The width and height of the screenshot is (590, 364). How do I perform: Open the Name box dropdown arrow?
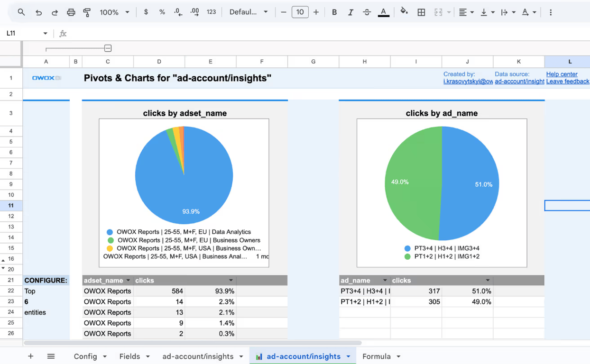pyautogui.click(x=45, y=34)
